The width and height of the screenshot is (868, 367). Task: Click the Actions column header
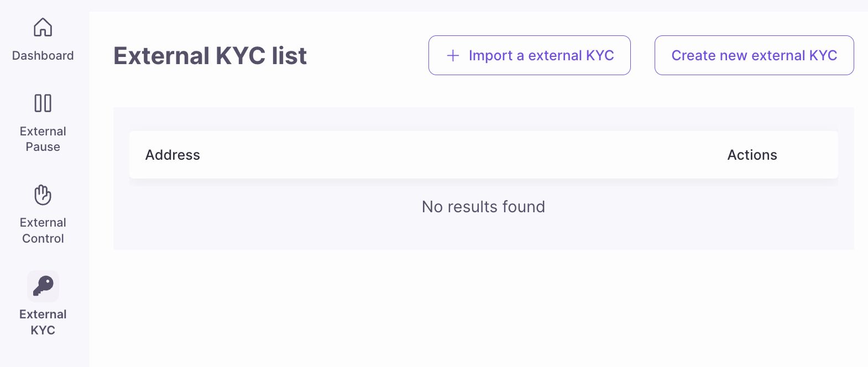pyautogui.click(x=752, y=155)
